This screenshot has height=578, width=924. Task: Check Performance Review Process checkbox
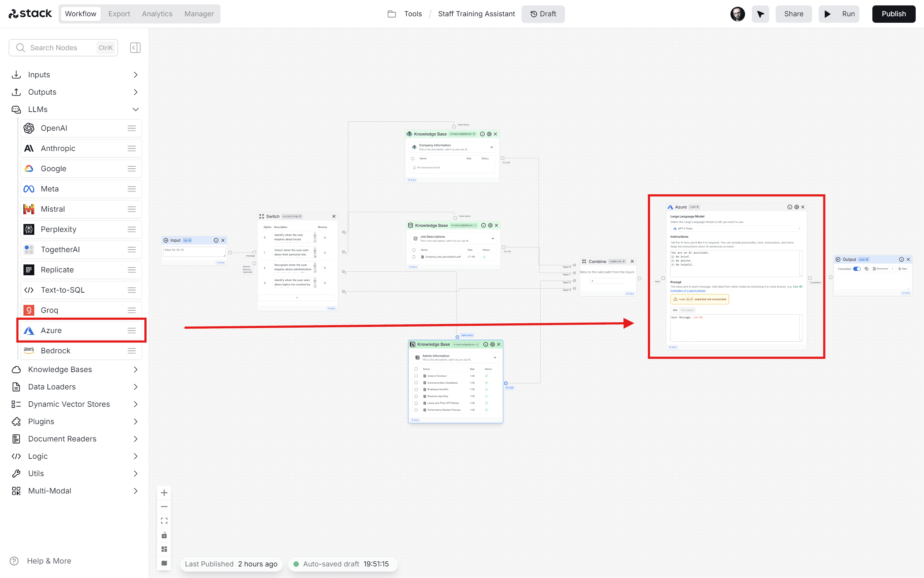(x=416, y=410)
